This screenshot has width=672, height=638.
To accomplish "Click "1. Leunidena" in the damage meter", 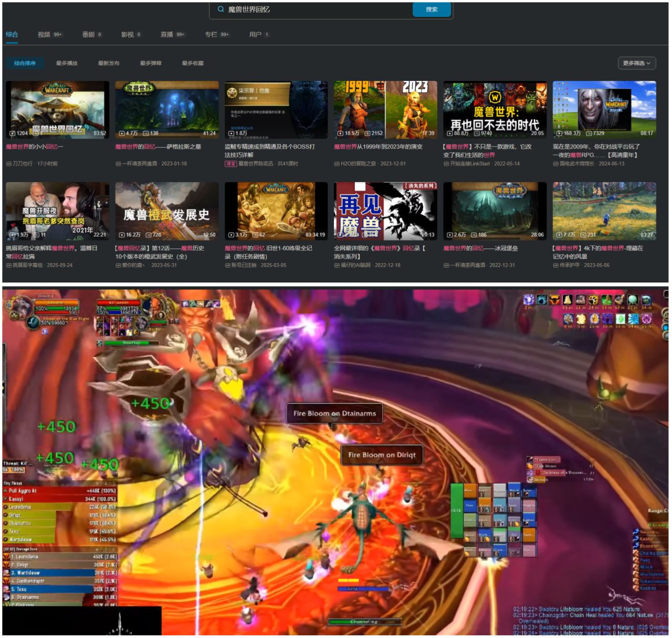I will pos(60,557).
